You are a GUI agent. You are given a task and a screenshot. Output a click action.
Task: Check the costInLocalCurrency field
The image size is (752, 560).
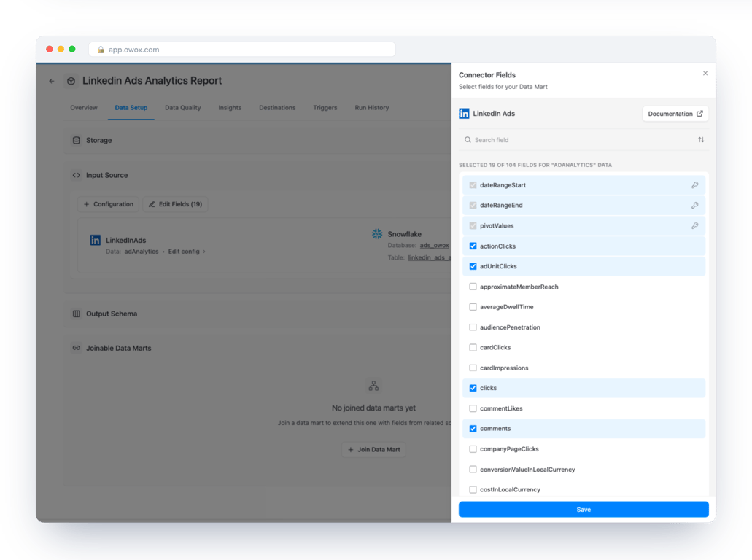point(473,489)
